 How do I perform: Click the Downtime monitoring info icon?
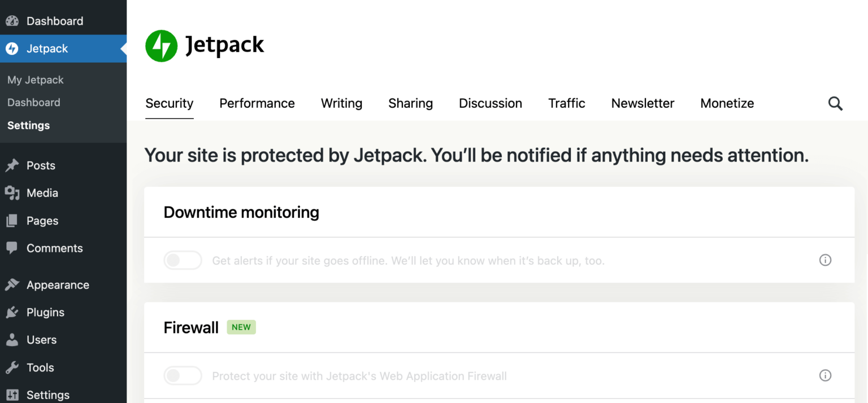point(825,260)
